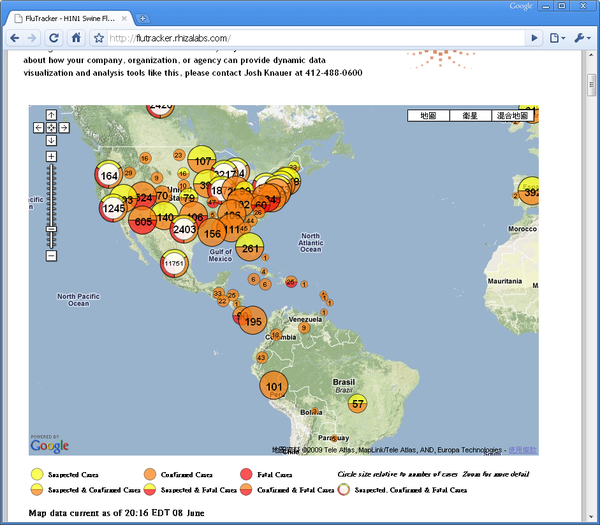Click the browser Forward arrow button
Image resolution: width=600 pixels, height=525 pixels.
pos(32,38)
